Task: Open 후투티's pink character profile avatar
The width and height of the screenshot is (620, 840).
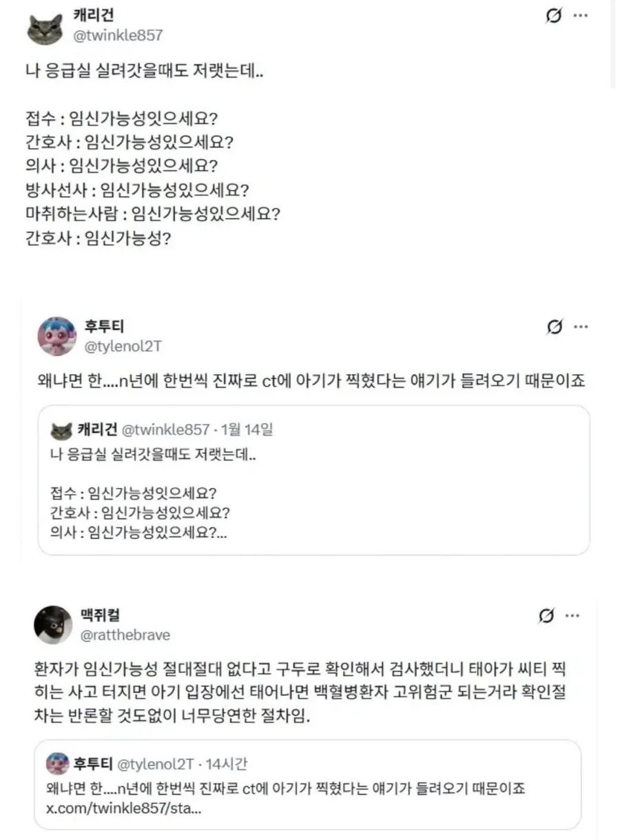Action: pyautogui.click(x=56, y=336)
